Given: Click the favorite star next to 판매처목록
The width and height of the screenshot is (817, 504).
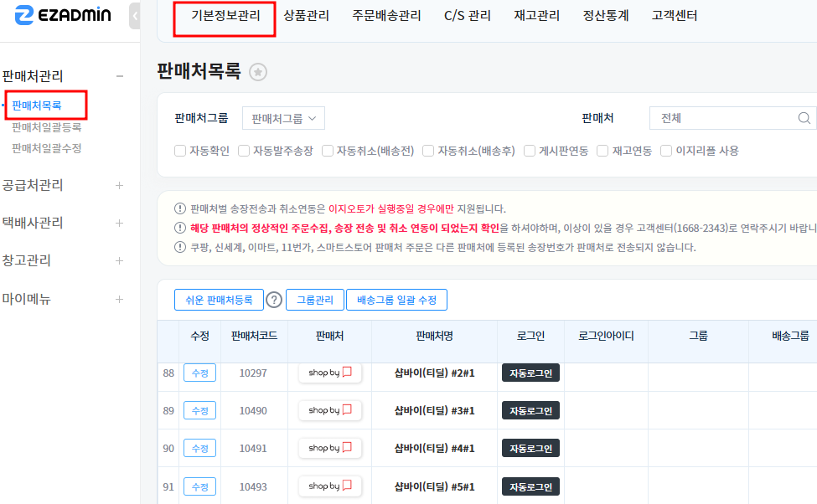Looking at the screenshot, I should [259, 72].
